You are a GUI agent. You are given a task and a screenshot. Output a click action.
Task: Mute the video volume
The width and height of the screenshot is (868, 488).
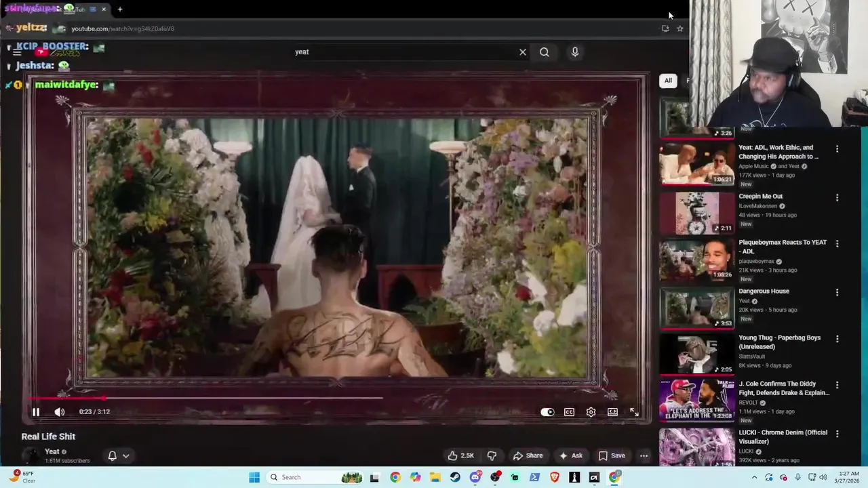60,411
